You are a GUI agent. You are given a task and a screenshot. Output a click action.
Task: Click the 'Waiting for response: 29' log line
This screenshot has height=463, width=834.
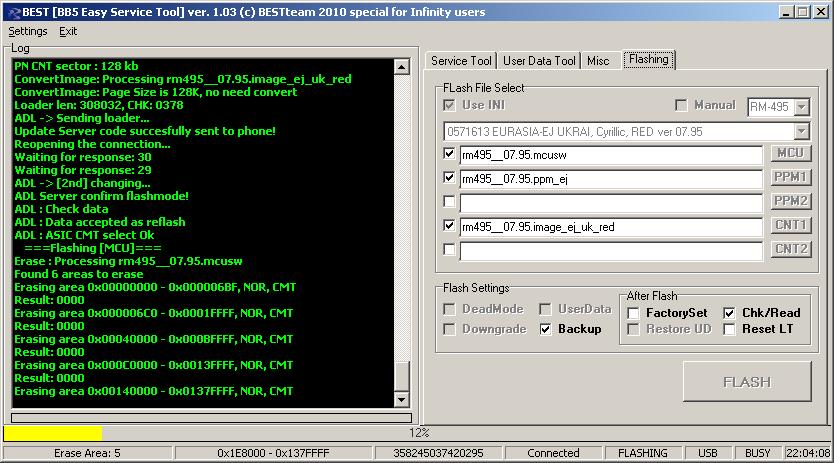click(x=82, y=170)
